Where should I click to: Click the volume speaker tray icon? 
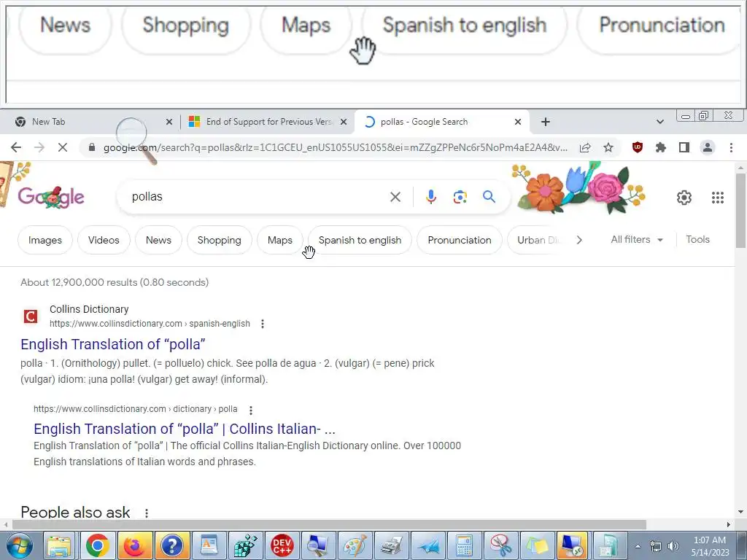[x=673, y=546]
